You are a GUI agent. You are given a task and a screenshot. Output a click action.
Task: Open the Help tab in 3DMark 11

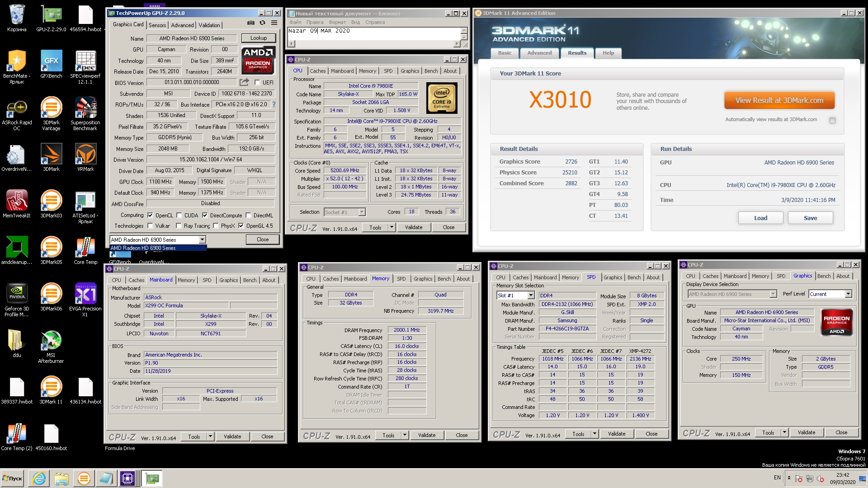pos(608,53)
